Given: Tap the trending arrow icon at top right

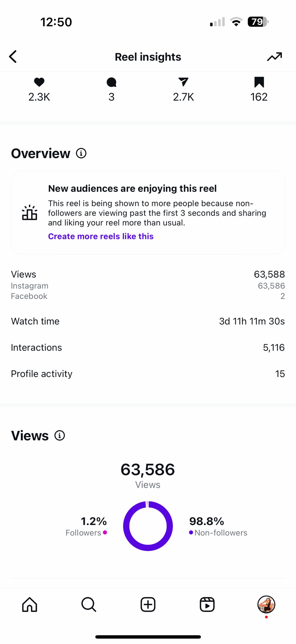Looking at the screenshot, I should [274, 56].
